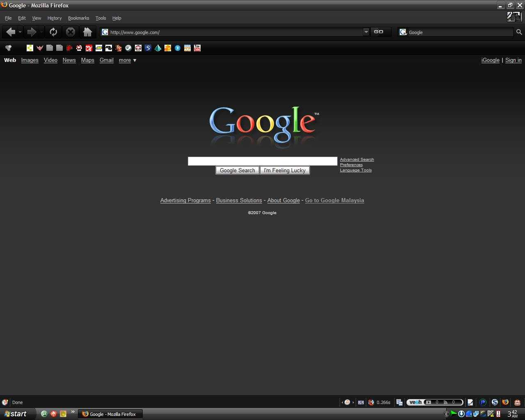
Task: Open the red winged emblem bookmark
Action: click(x=40, y=48)
